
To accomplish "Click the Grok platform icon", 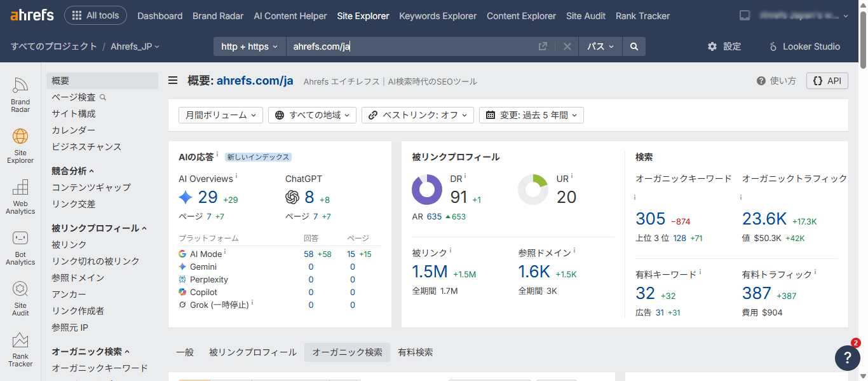I will point(182,305).
